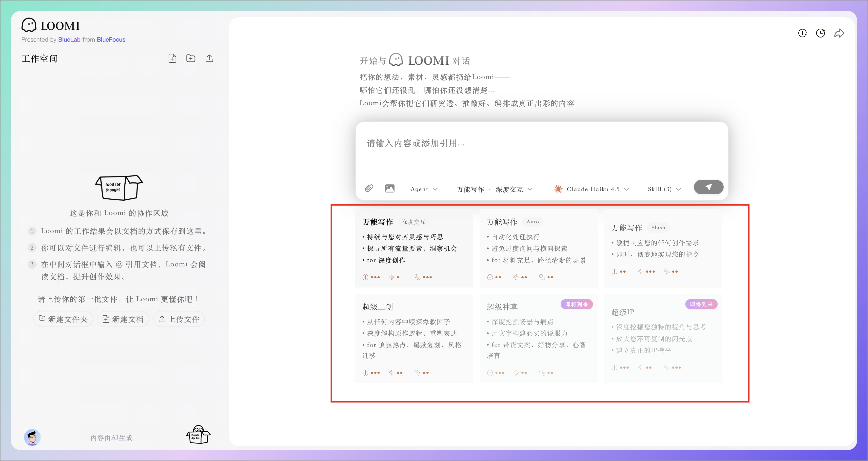The height and width of the screenshot is (461, 868).
Task: Start a new chat with the plus icon
Action: 802,33
